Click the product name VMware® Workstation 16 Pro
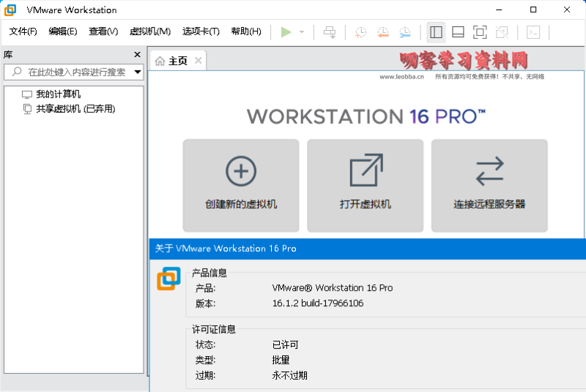The height and width of the screenshot is (392, 586). (x=333, y=288)
